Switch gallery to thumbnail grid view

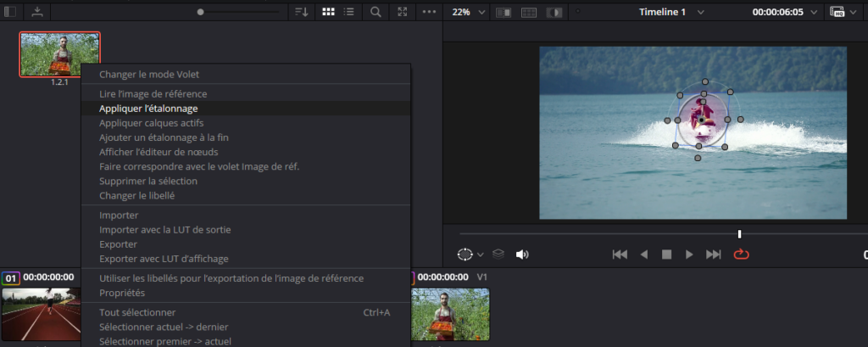click(x=329, y=13)
